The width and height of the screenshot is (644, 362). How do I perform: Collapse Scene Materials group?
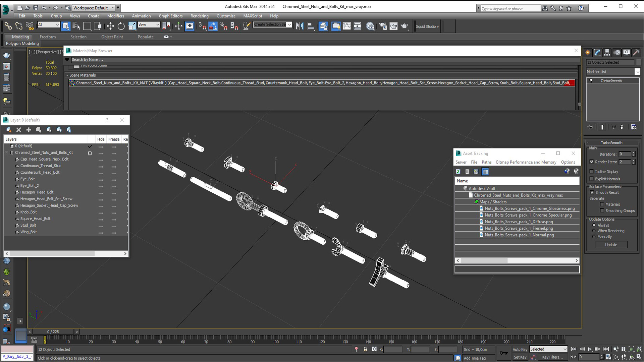[x=67, y=75]
